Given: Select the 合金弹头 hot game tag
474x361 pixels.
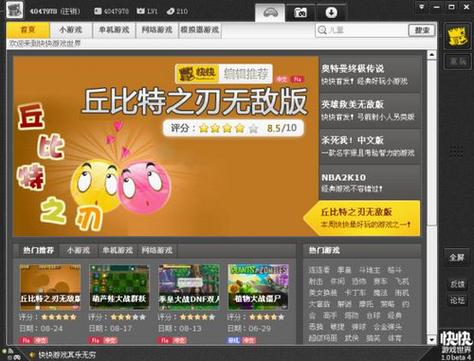Looking at the screenshot, I should [387, 327].
